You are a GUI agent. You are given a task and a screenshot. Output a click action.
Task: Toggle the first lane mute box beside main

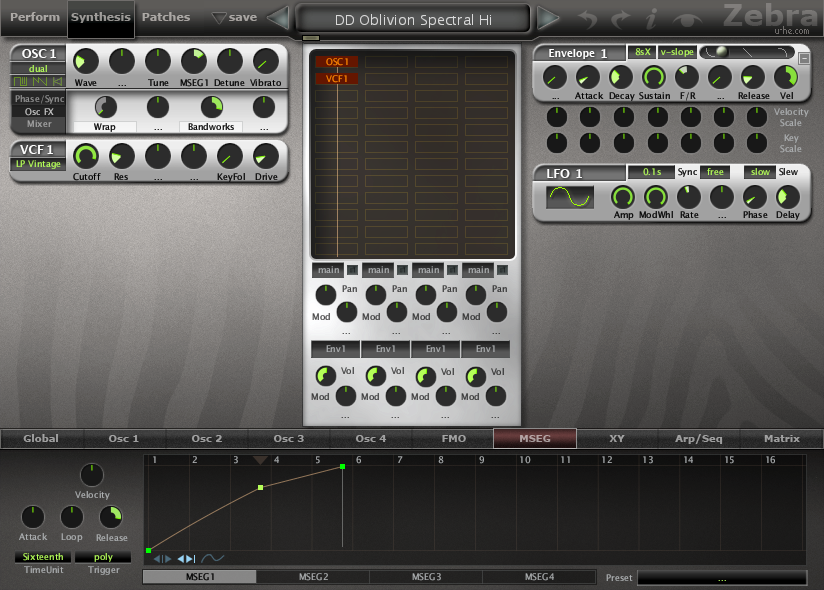point(352,270)
